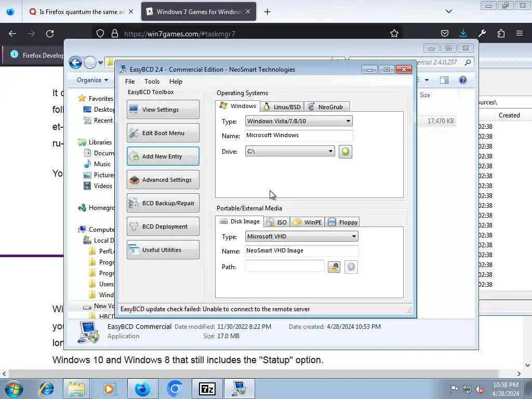Open the Organize menu in Explorer
Image resolution: width=532 pixels, height=399 pixels.
click(92, 80)
